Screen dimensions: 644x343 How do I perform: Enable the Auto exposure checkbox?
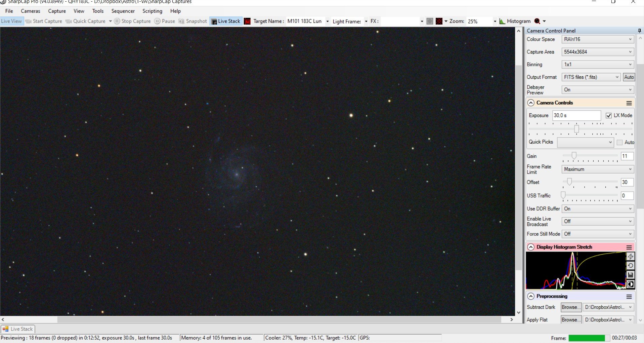[x=620, y=142]
